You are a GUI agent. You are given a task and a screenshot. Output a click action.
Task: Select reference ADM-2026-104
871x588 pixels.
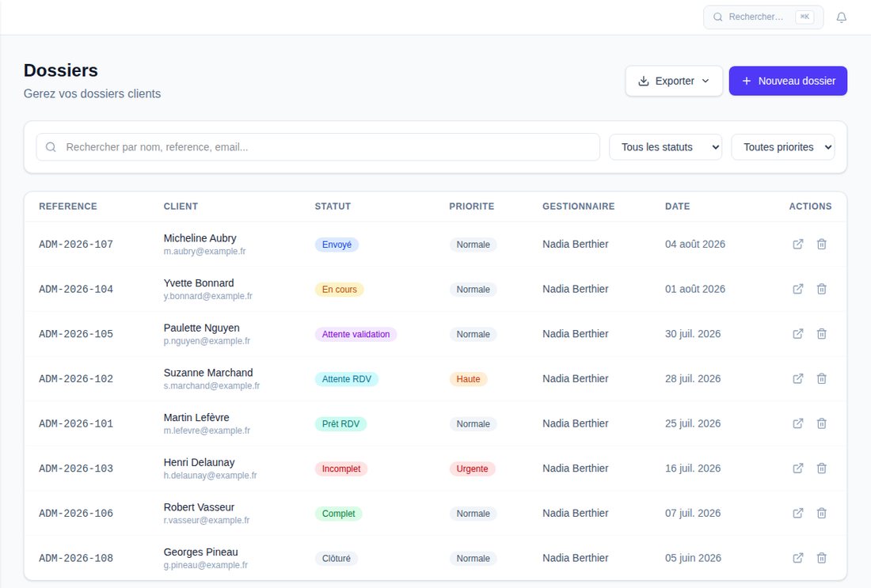pos(76,290)
